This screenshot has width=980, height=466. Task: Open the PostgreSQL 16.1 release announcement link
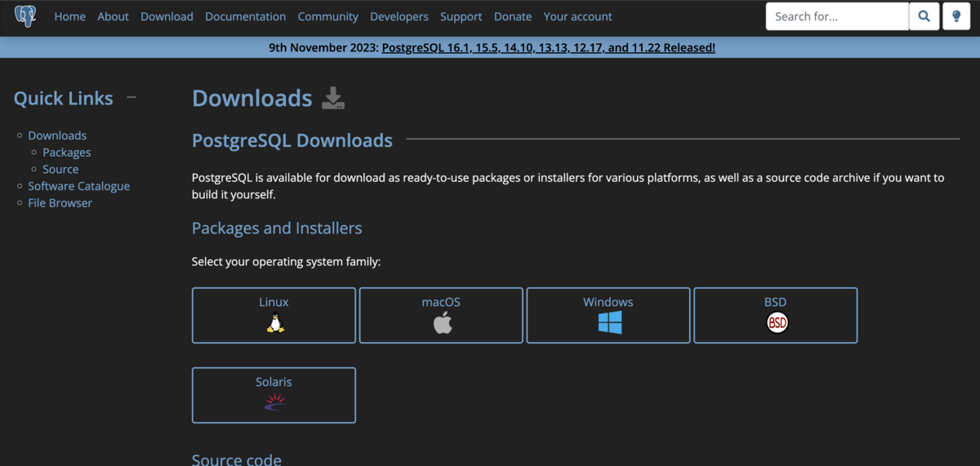point(548,47)
